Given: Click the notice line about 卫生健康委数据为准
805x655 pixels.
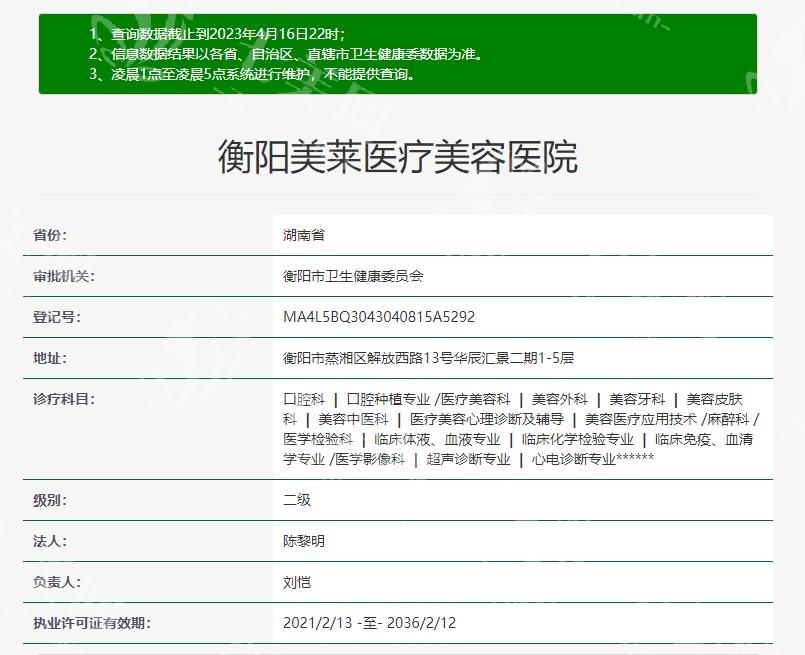Looking at the screenshot, I should pos(286,54).
